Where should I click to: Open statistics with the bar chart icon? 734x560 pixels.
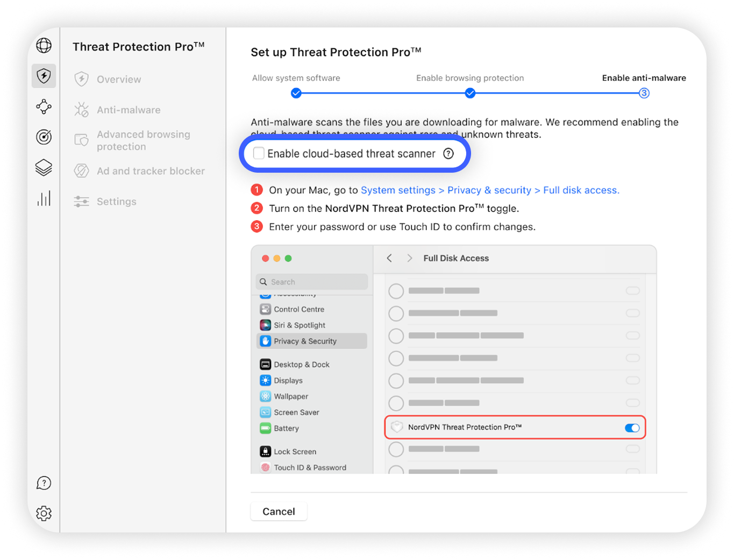pyautogui.click(x=44, y=198)
